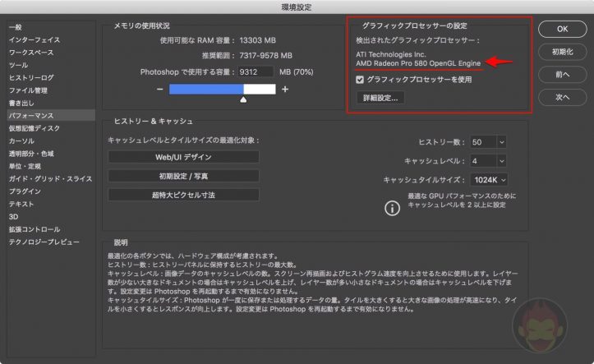Click the memory usage slider bar

[x=223, y=90]
